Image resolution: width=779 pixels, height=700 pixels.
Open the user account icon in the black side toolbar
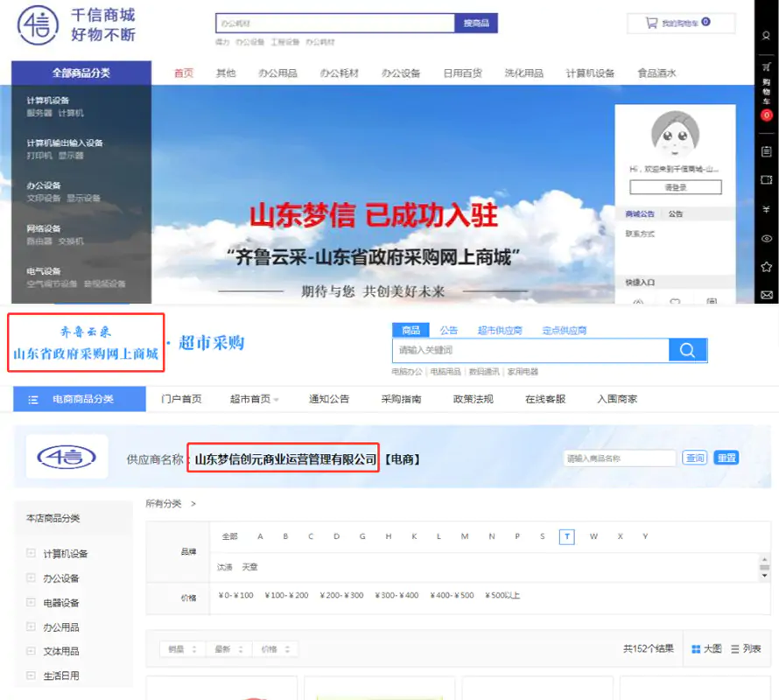click(x=766, y=36)
